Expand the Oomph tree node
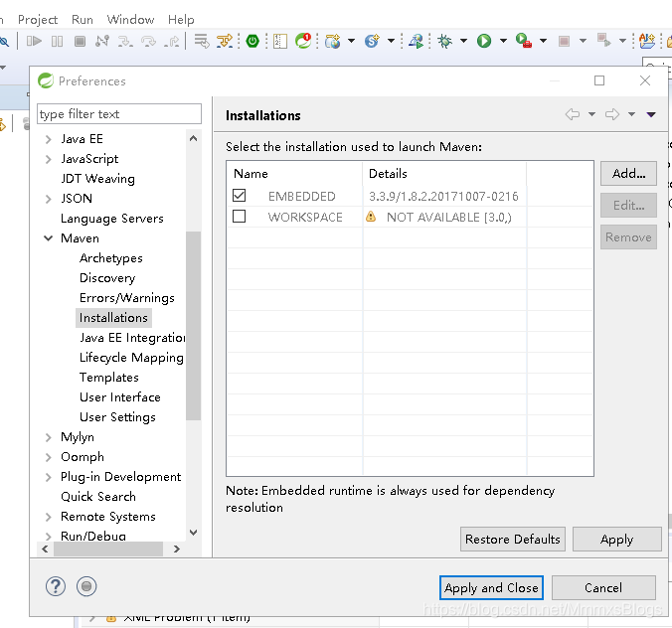Screen dimensions: 672x628 (x=49, y=457)
